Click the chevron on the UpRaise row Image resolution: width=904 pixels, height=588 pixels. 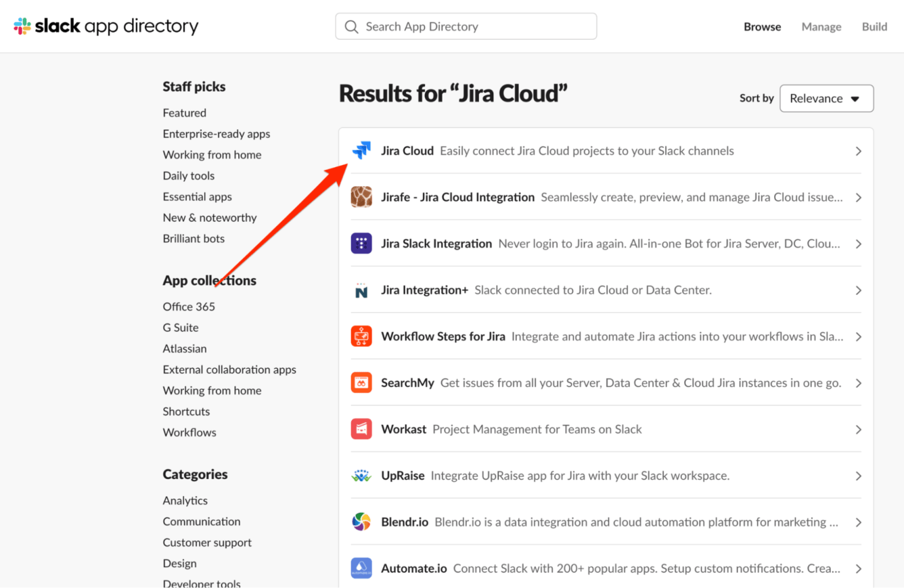tap(858, 476)
